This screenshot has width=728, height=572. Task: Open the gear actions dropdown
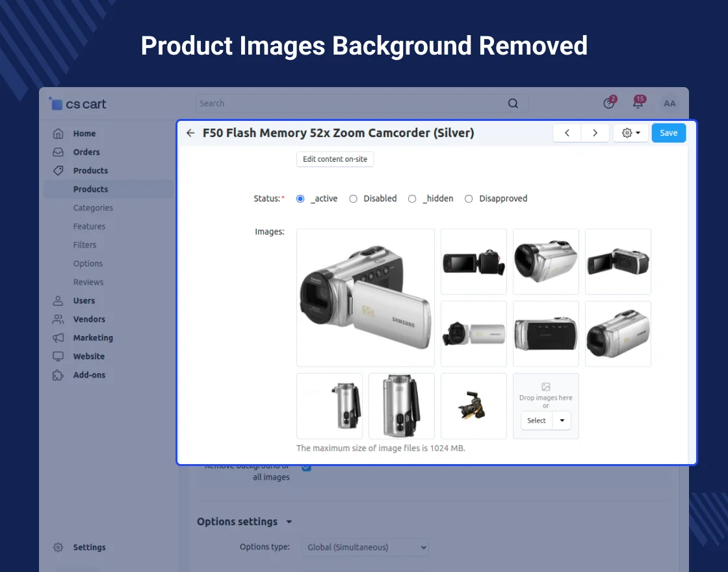click(630, 133)
